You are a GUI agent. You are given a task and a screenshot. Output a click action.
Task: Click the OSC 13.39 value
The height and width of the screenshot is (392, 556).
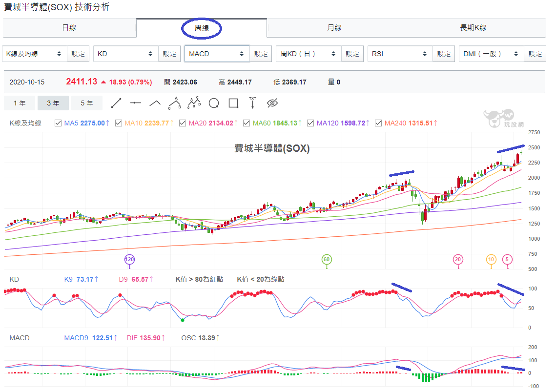[x=200, y=338]
